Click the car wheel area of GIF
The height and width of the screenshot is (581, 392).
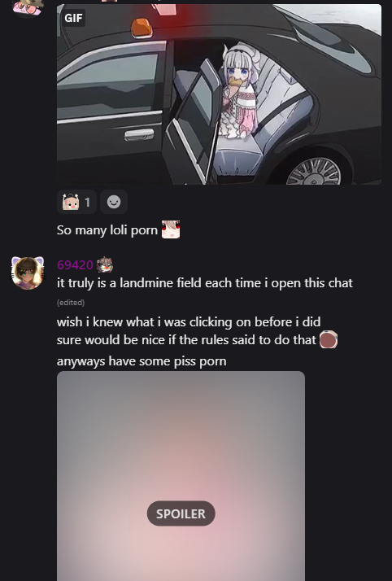314,171
